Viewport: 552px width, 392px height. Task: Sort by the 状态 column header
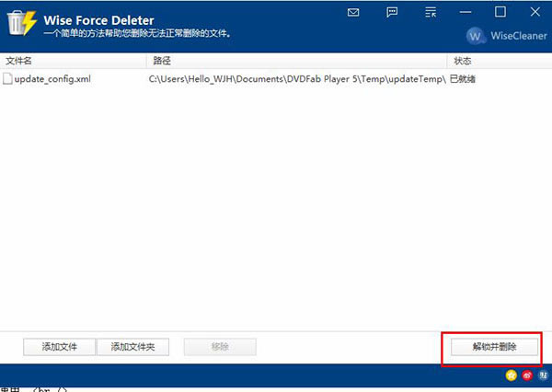(x=500, y=61)
